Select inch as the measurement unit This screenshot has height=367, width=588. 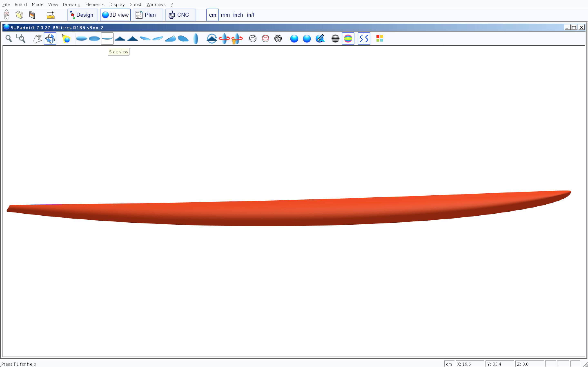pos(238,15)
